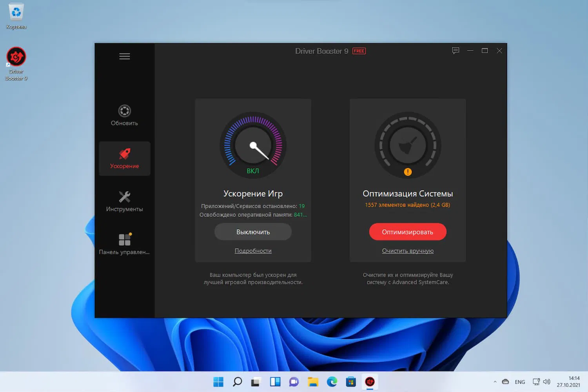Open the Инструменты tools section
Image resolution: width=588 pixels, height=392 pixels.
pyautogui.click(x=125, y=201)
